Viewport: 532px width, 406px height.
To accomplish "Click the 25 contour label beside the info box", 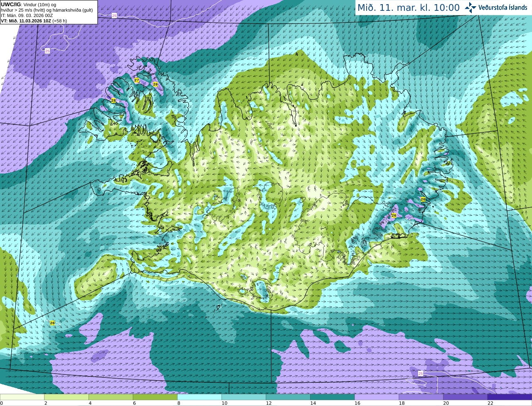I will coord(114,15).
